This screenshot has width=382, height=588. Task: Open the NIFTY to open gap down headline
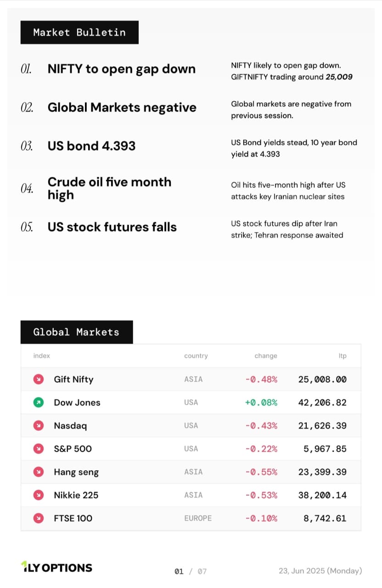121,69
